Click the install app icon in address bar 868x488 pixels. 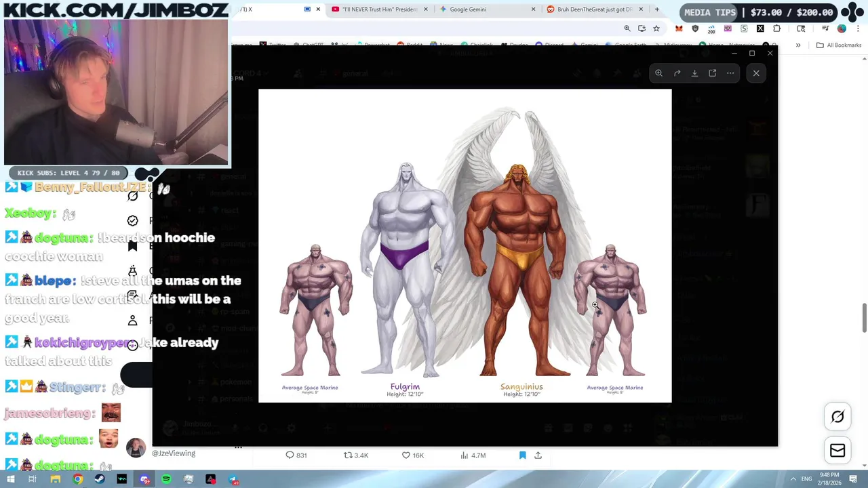tap(642, 28)
